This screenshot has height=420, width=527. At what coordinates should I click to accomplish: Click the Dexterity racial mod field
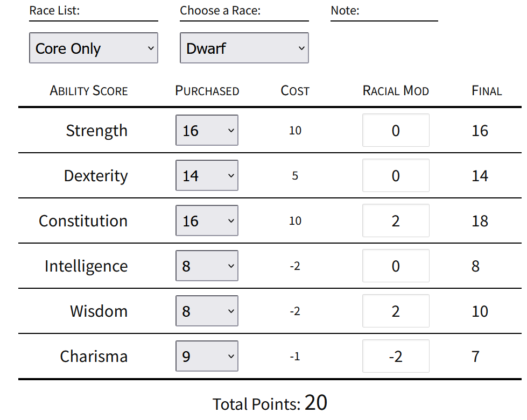[396, 175]
